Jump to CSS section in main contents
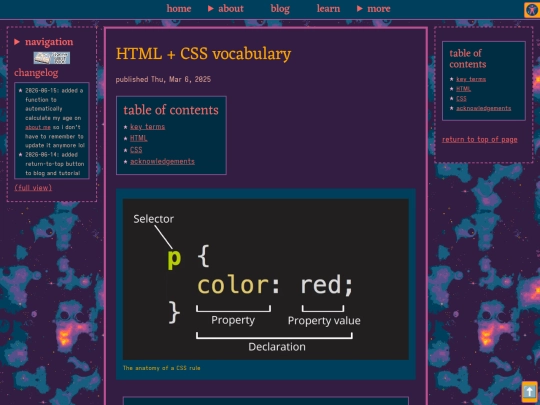540x405 pixels. pos(136,150)
